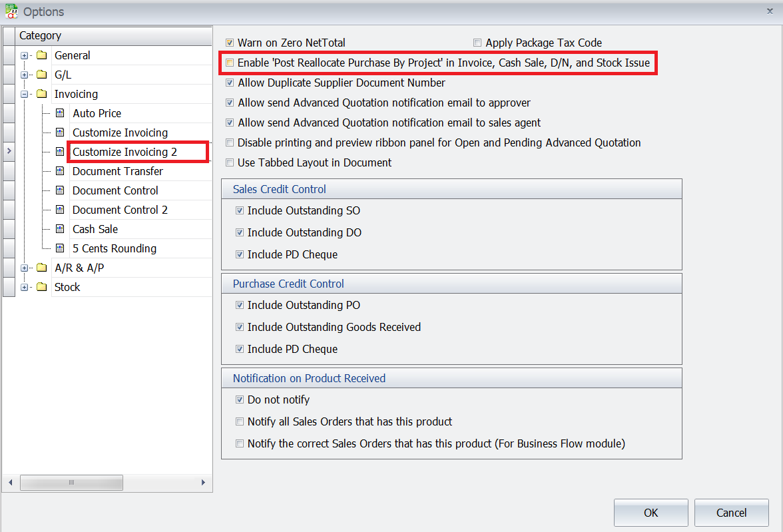783x532 pixels.
Task: Click the G/L folder icon
Action: (42, 75)
